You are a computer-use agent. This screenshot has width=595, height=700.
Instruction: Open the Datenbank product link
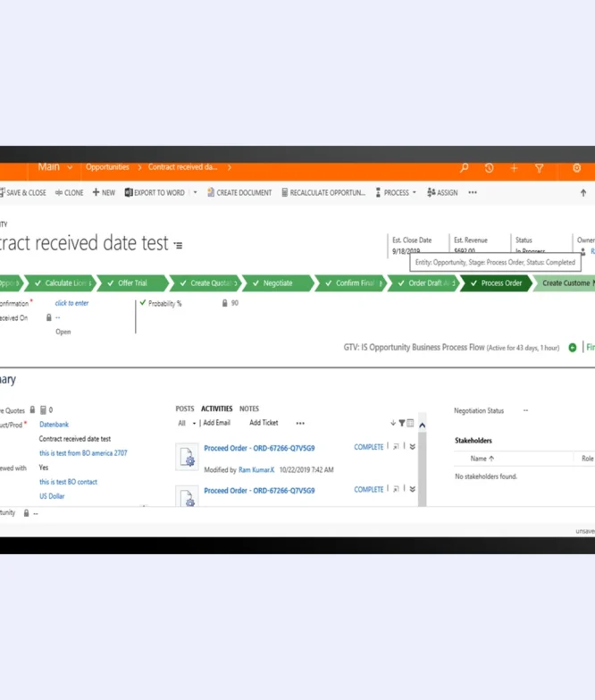click(54, 425)
